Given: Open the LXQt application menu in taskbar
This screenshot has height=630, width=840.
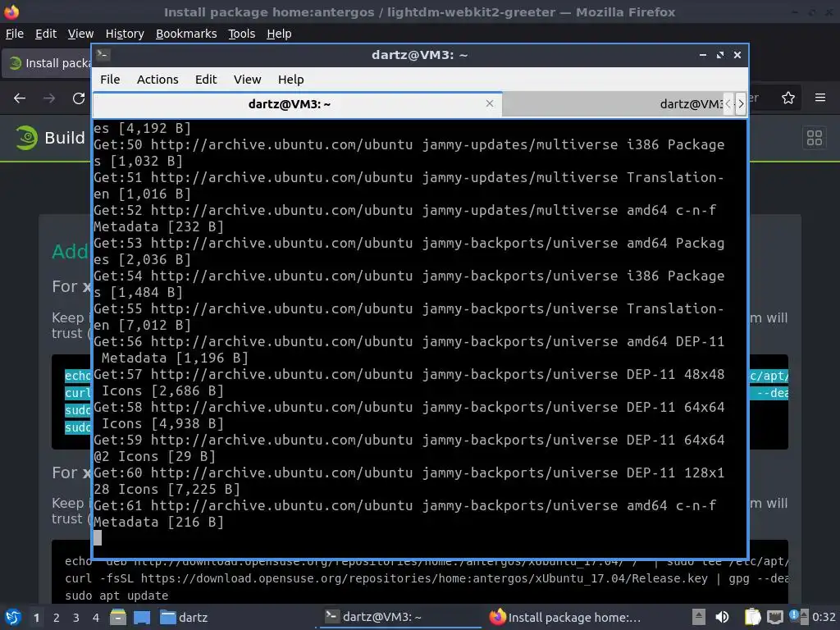Looking at the screenshot, I should [12, 617].
